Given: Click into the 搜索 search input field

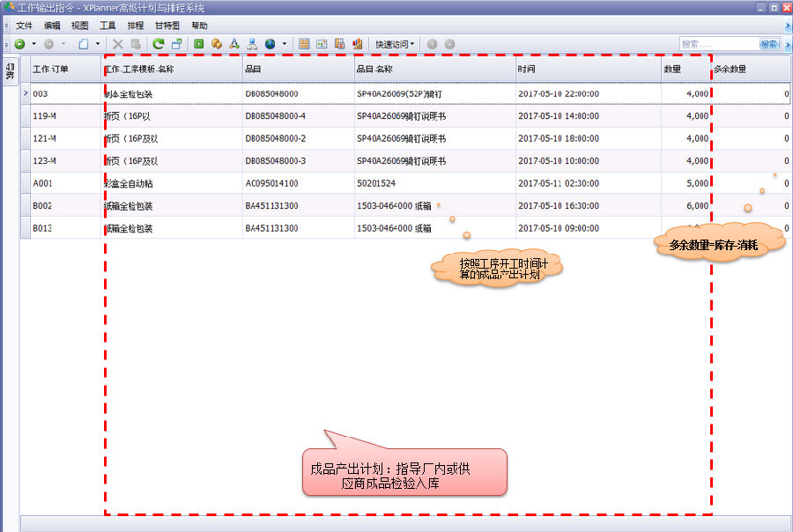Looking at the screenshot, I should click(718, 44).
